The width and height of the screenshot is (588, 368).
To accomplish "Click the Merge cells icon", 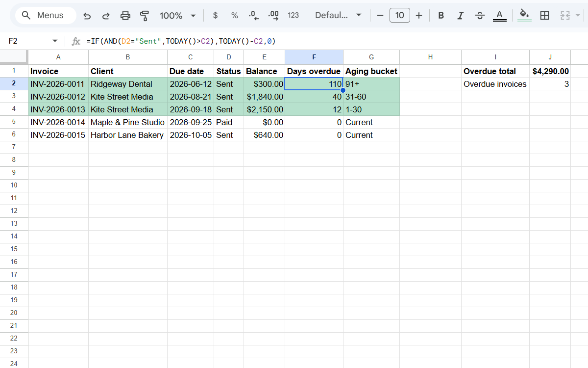I will (565, 16).
